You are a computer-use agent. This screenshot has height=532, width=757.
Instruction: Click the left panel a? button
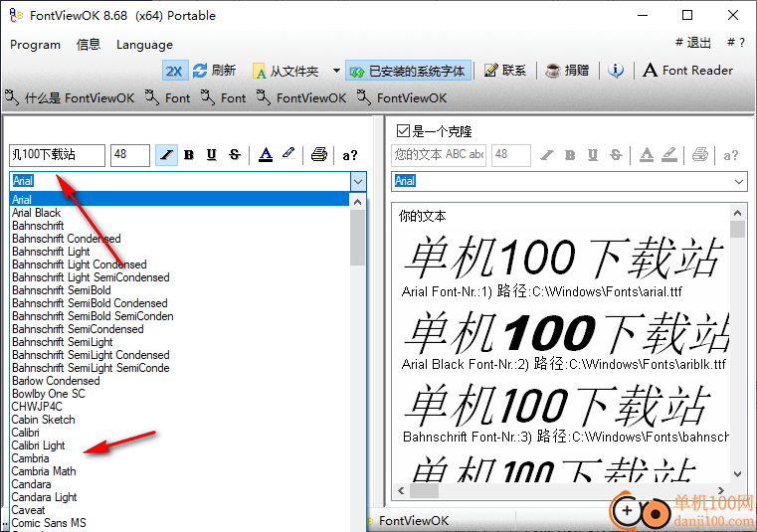(x=350, y=155)
